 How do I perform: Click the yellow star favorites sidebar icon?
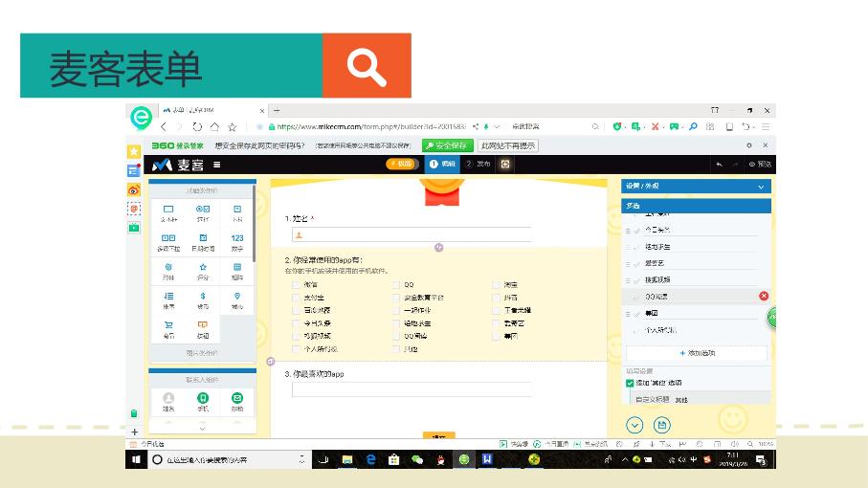(x=133, y=151)
